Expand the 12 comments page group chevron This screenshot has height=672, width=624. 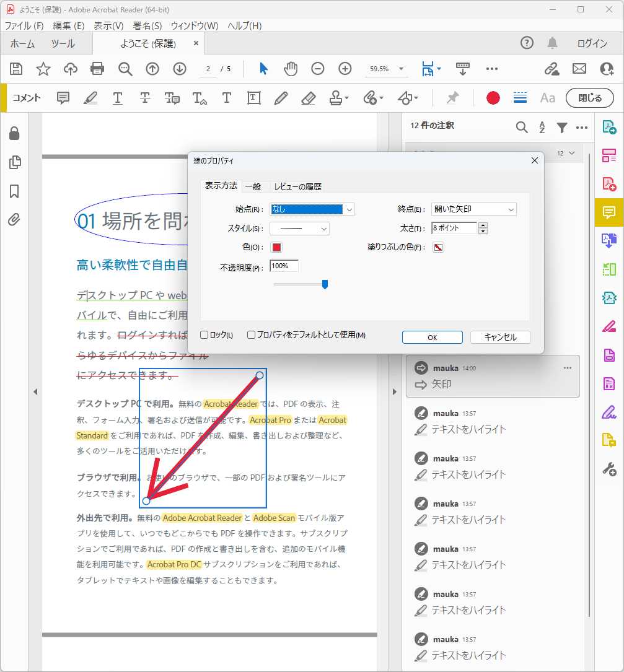[x=572, y=153]
